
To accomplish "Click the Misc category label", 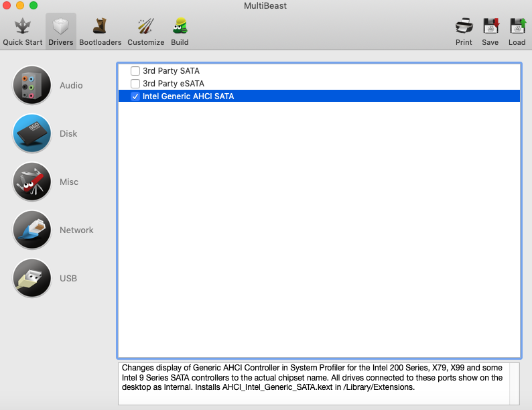I will 69,182.
